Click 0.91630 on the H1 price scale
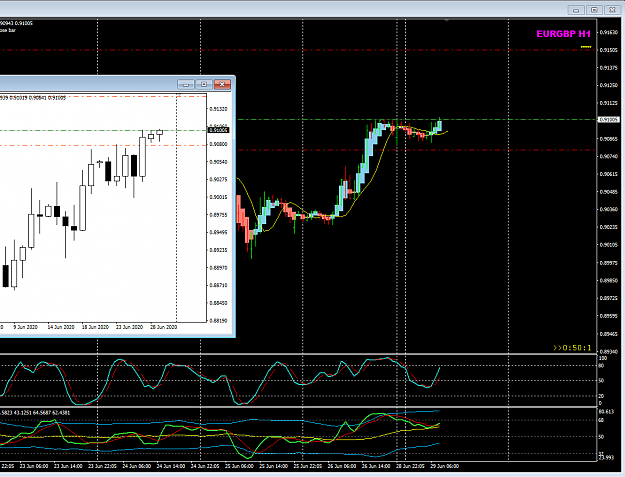625x477 pixels. (609, 32)
